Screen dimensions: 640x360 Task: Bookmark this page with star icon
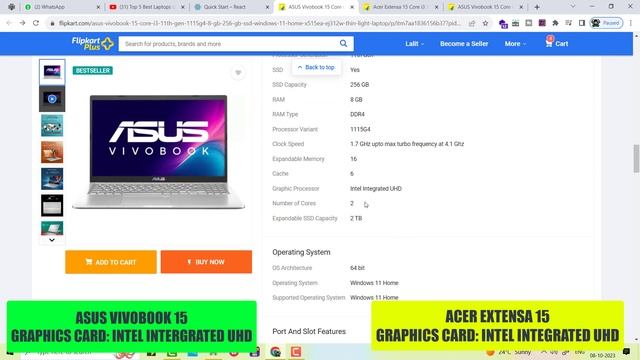pyautogui.click(x=485, y=23)
